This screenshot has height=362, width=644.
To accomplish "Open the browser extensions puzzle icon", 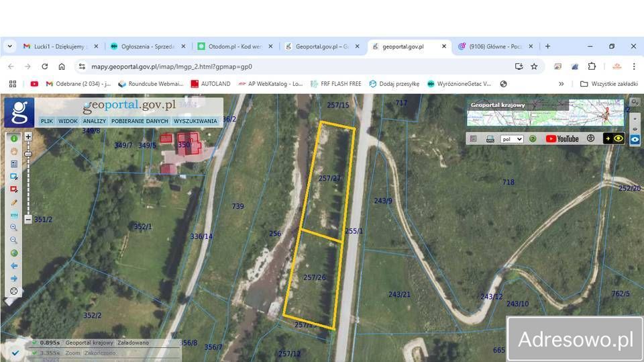I will [x=592, y=66].
